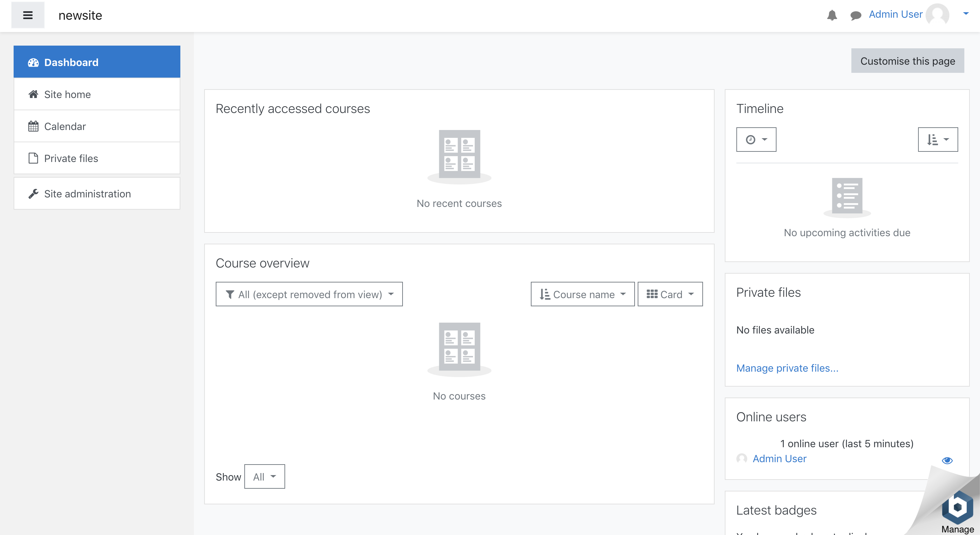Open Calendar from the side navigation
The width and height of the screenshot is (980, 535).
tap(97, 126)
